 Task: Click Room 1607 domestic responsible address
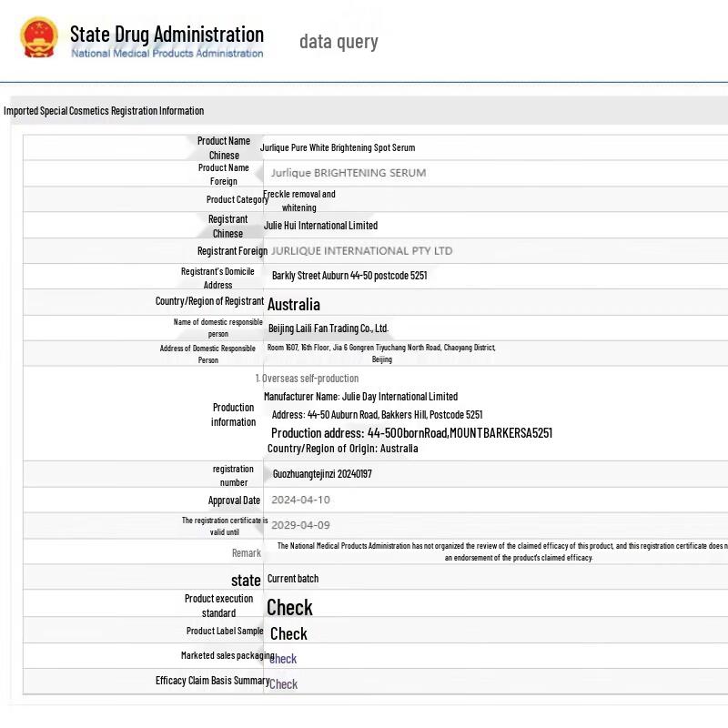(381, 353)
